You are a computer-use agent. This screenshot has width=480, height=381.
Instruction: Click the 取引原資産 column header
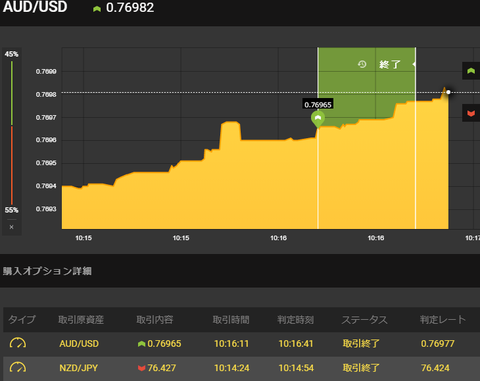[x=81, y=320]
